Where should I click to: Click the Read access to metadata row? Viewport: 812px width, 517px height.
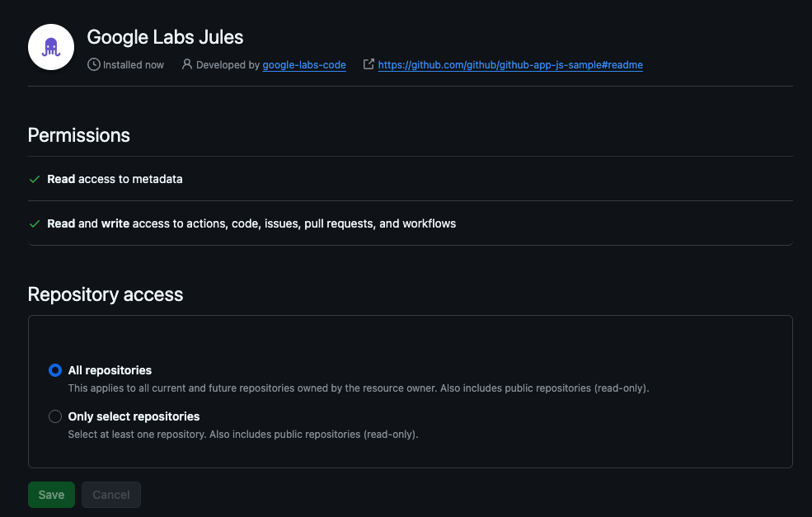[411, 179]
